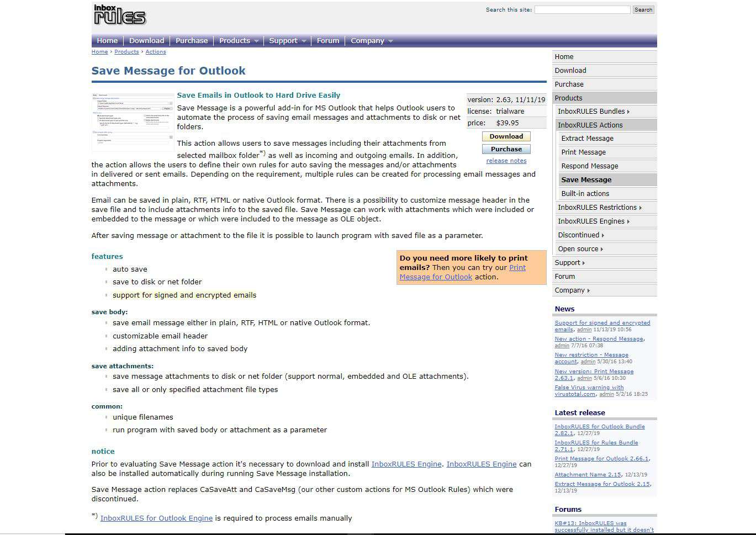Open InboxRULES for Rules Bundle 2.71.1 release
The height and width of the screenshot is (535, 756).
pyautogui.click(x=596, y=446)
